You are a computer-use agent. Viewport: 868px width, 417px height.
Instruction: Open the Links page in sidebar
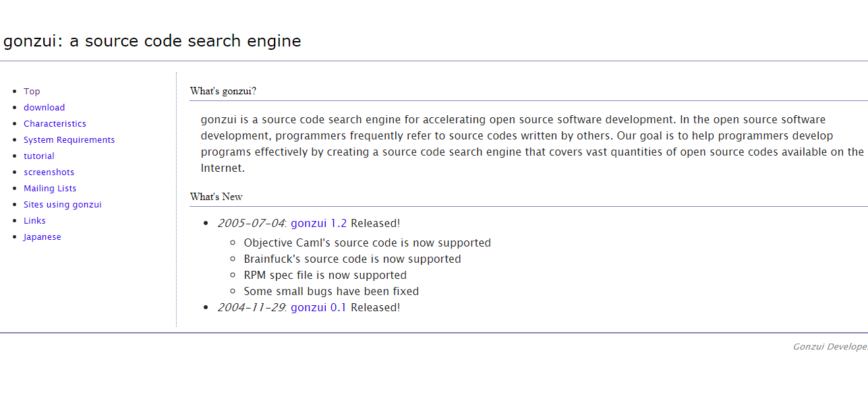pos(34,221)
